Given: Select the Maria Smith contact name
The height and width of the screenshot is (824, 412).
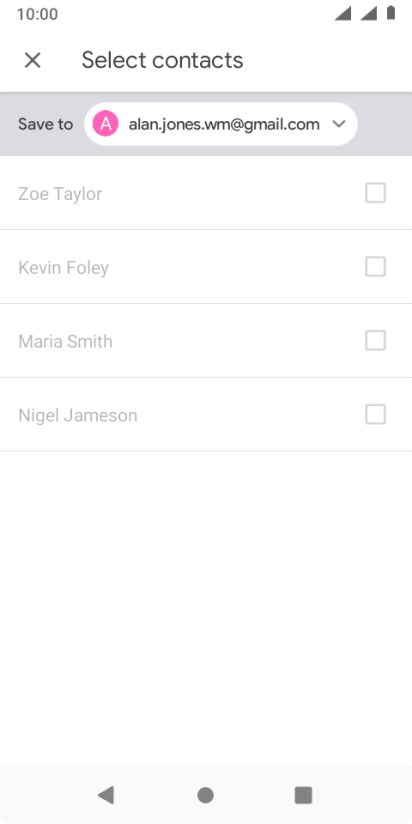Looking at the screenshot, I should [x=65, y=342].
